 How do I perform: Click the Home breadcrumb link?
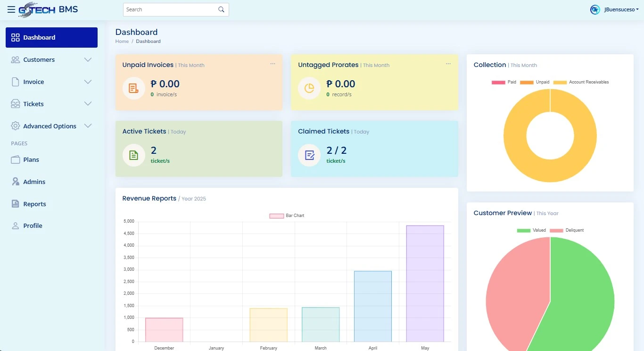(x=122, y=42)
